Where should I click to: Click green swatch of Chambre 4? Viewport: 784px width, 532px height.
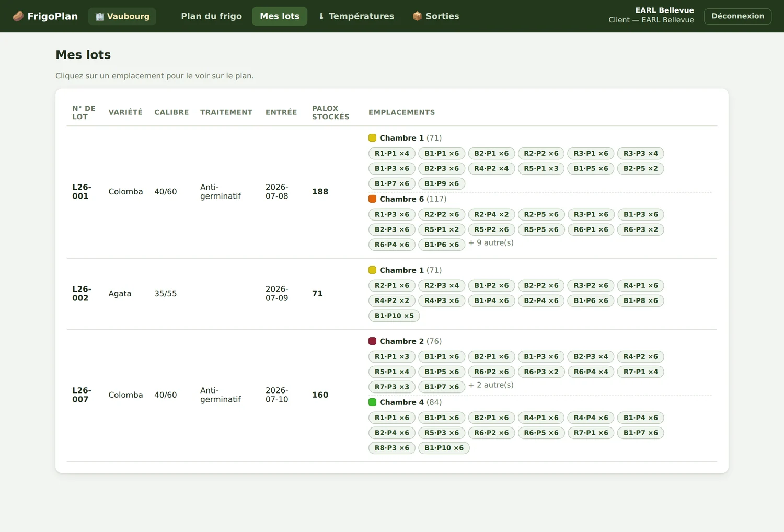pyautogui.click(x=372, y=402)
